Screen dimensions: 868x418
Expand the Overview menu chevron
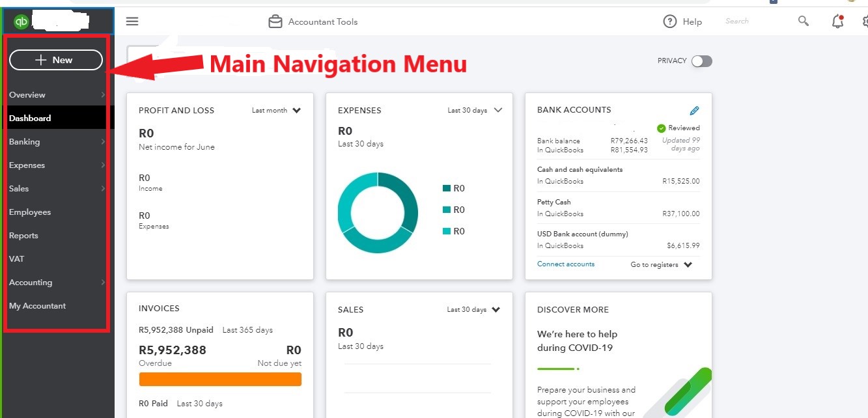click(x=103, y=95)
